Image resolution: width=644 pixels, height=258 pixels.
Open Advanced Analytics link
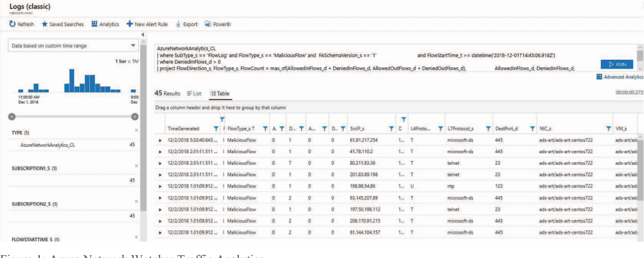tap(620, 77)
